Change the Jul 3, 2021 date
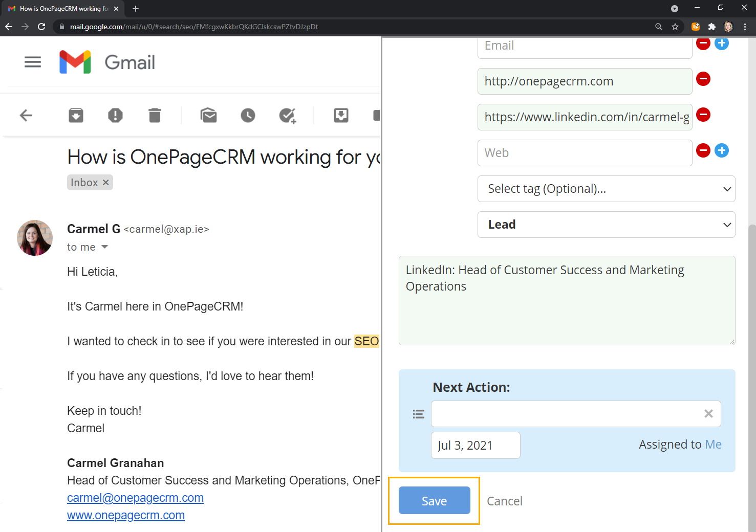This screenshot has height=532, width=756. [x=476, y=446]
